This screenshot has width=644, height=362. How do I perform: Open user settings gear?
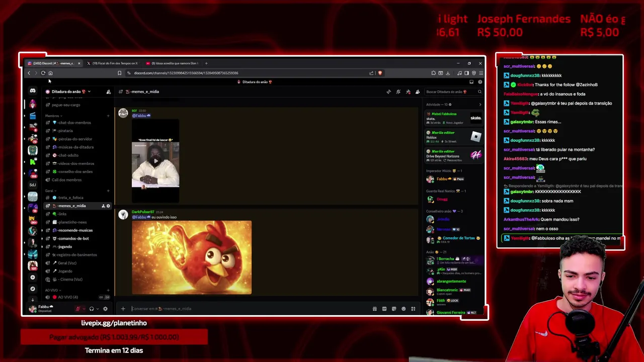105,309
